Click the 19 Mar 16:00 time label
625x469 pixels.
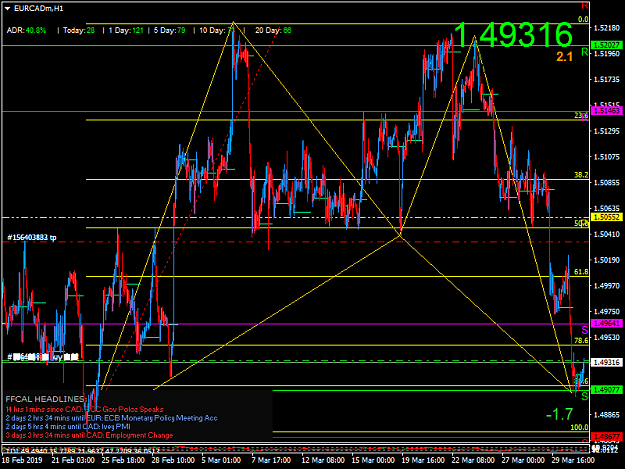pyautogui.click(x=423, y=460)
